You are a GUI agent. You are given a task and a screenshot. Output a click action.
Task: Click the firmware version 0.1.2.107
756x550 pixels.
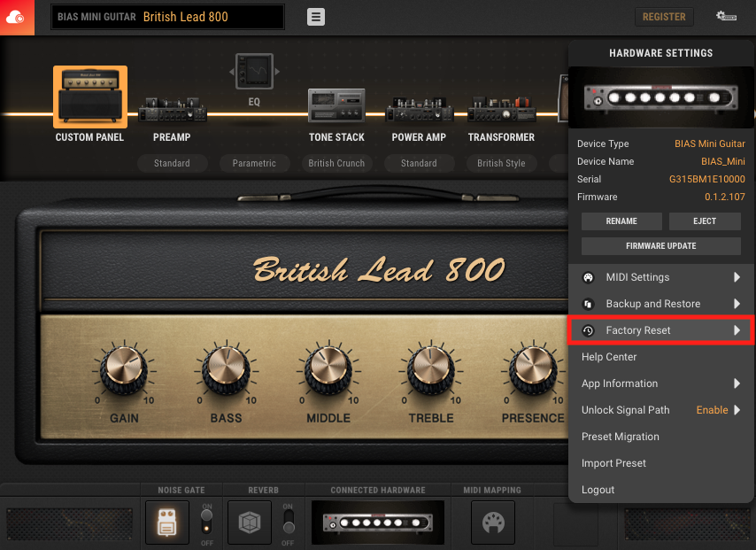(x=725, y=197)
